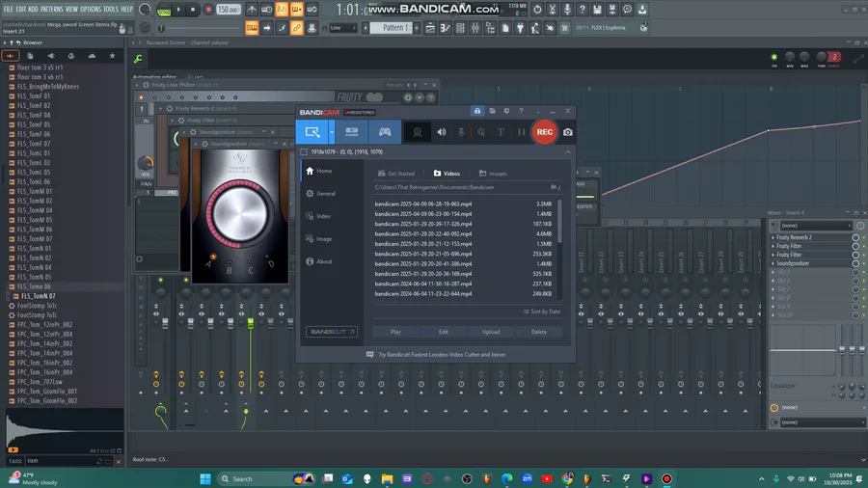Image resolution: width=868 pixels, height=488 pixels.
Task: Open the Home section in Bandicam's sidebar
Action: pyautogui.click(x=319, y=171)
